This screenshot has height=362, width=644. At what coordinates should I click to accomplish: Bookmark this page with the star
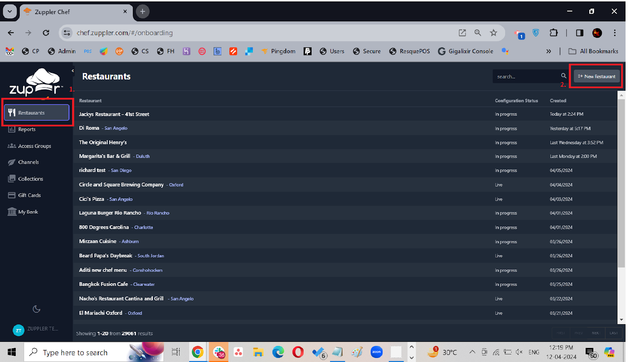[x=493, y=33]
